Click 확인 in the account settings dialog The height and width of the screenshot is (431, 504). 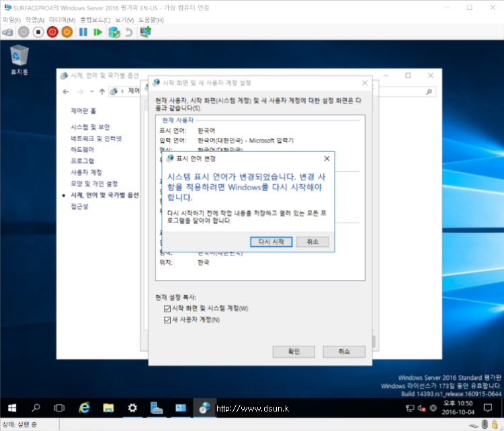point(294,352)
